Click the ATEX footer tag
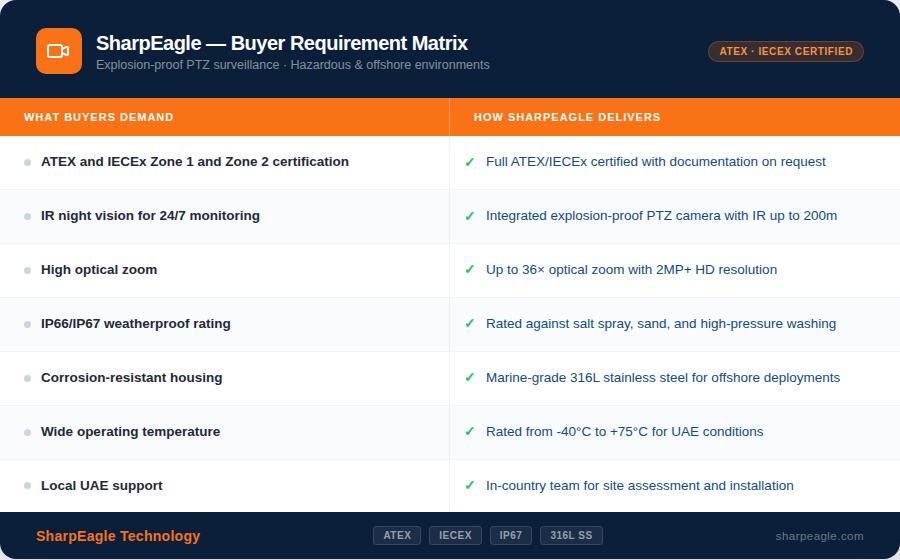This screenshot has width=900, height=560. point(397,535)
